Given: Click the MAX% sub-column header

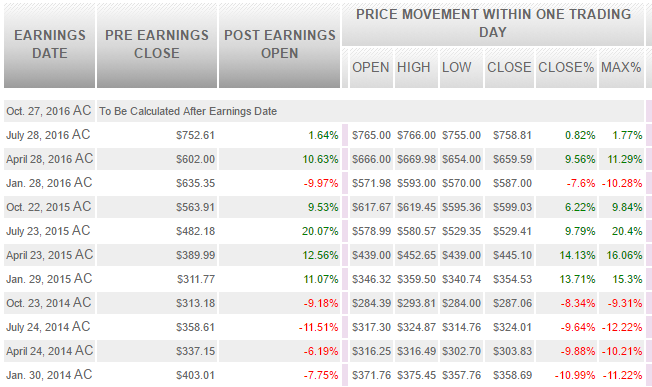Looking at the screenshot, I should [621, 67].
